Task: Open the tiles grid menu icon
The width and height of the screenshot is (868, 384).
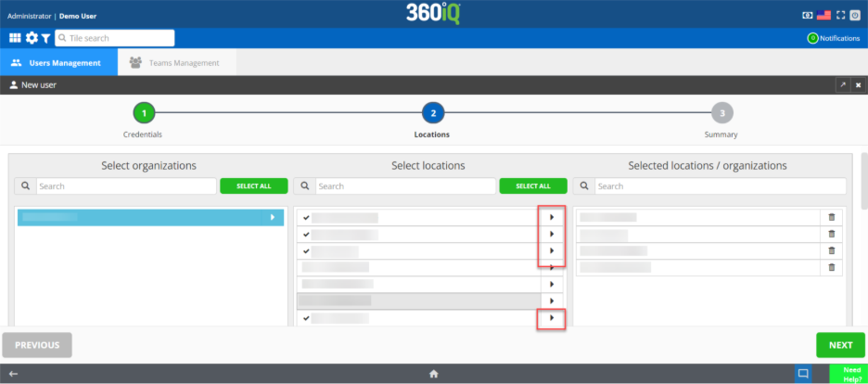Action: pos(15,38)
